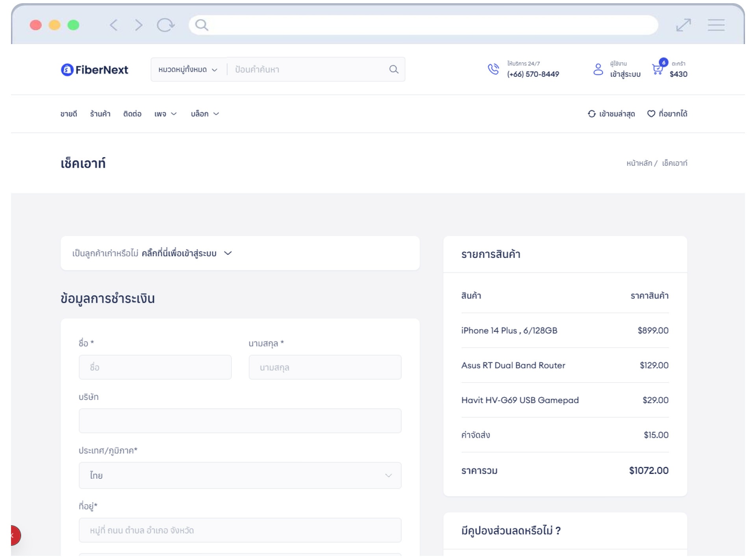Click the $15.00 shipping cost
This screenshot has height=559, width=756.
[656, 435]
